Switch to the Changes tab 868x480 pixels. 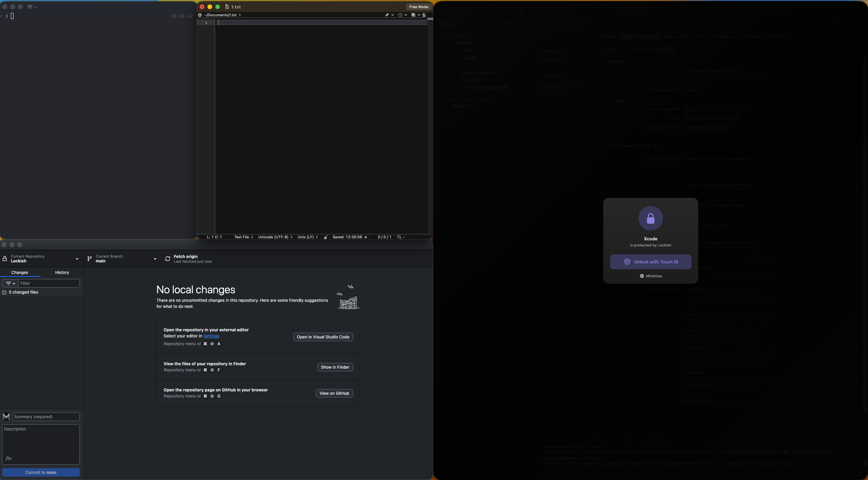pyautogui.click(x=20, y=272)
